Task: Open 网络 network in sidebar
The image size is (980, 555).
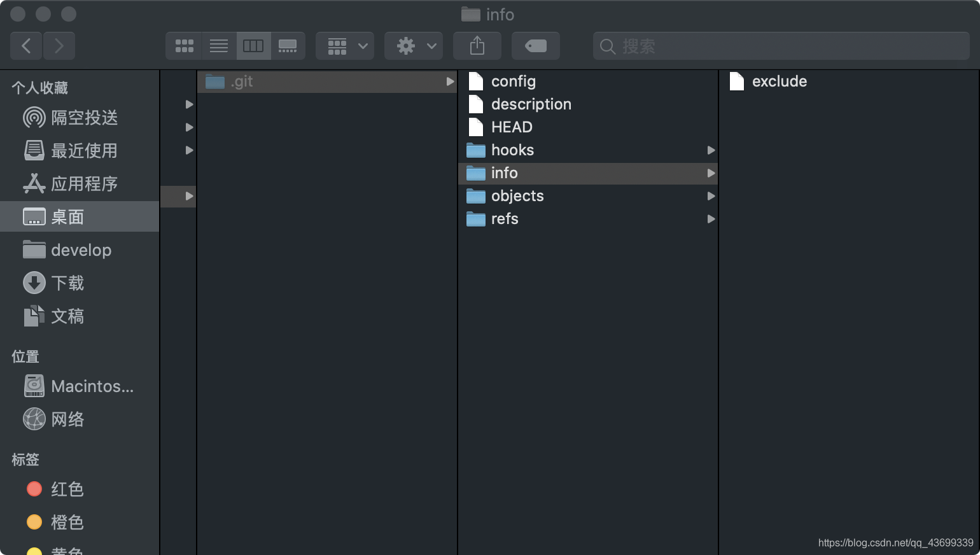Action: (x=80, y=419)
